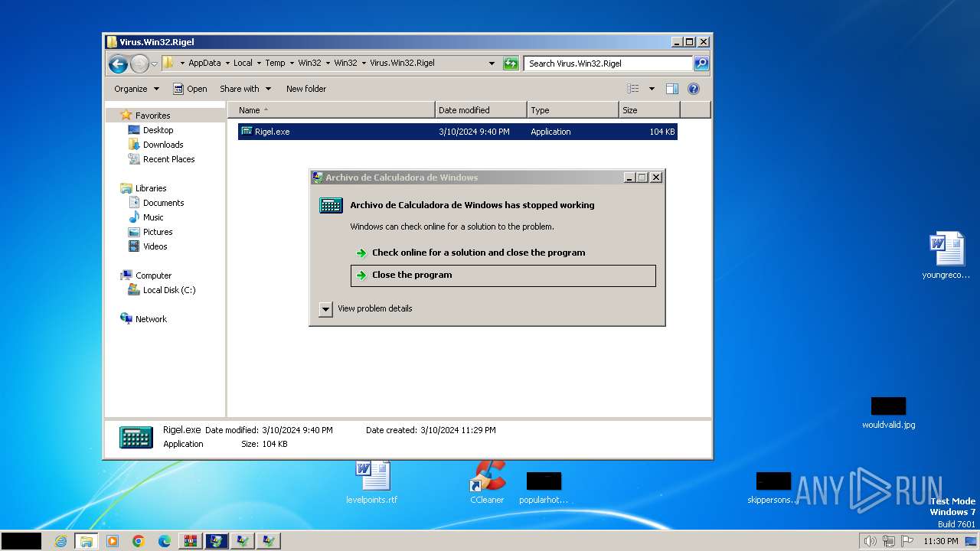Select Network in navigation pane
This screenshot has width=980, height=551.
[x=151, y=319]
